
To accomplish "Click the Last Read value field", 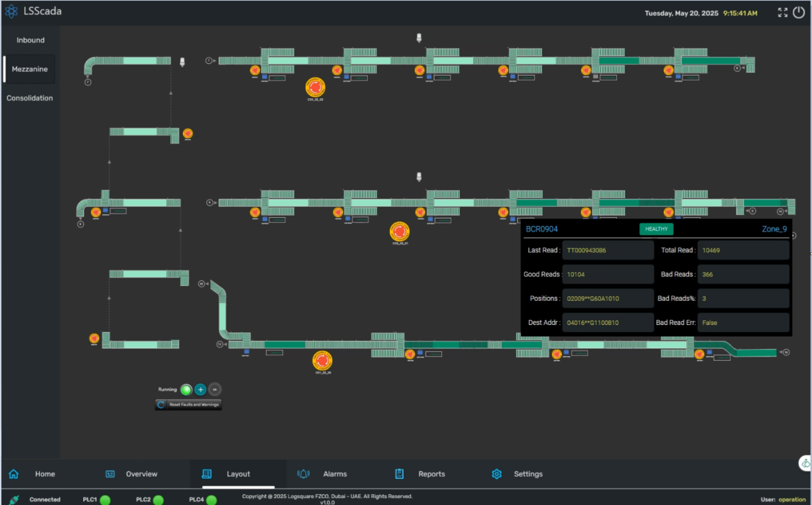I will click(608, 250).
